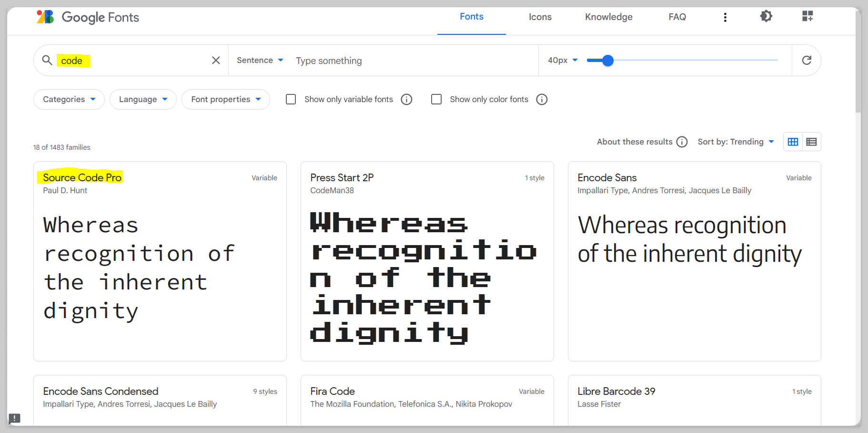The image size is (868, 433).
Task: Click the Google Fonts logo
Action: 88,17
